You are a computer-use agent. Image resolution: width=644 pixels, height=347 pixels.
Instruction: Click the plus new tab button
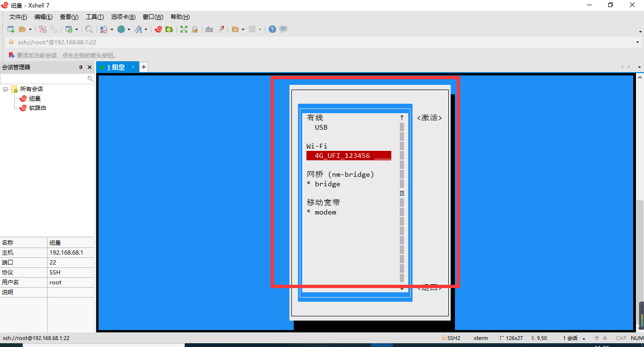tap(144, 67)
